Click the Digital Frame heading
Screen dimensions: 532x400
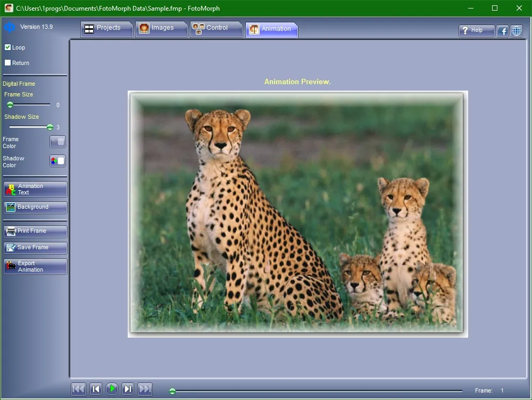[x=19, y=84]
